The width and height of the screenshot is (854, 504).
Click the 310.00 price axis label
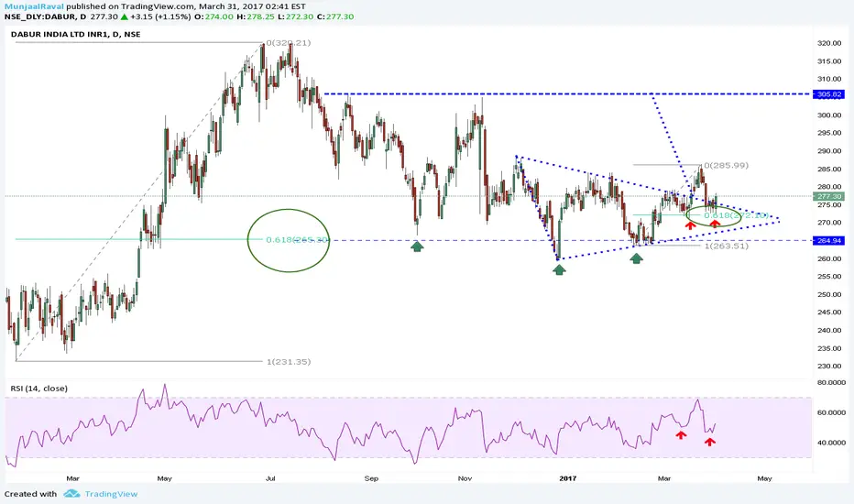click(x=829, y=79)
